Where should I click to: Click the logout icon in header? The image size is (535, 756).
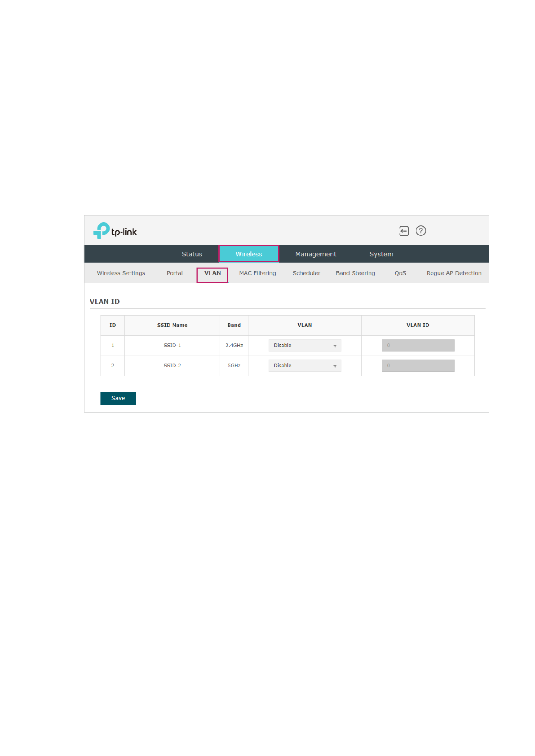[404, 231]
